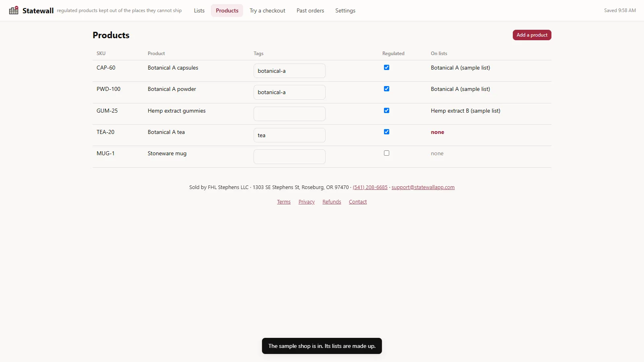Click the tags input for Stoneware mug
The width and height of the screenshot is (644, 362).
coord(289,156)
